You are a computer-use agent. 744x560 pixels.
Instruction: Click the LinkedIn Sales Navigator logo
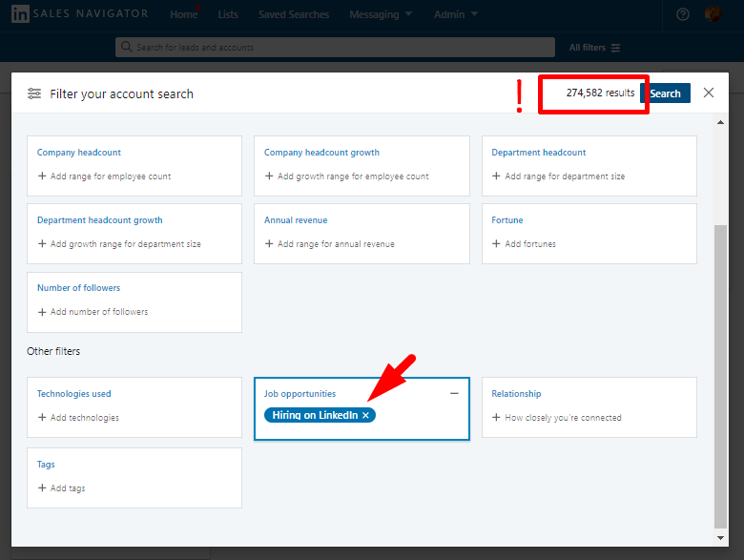(79, 13)
